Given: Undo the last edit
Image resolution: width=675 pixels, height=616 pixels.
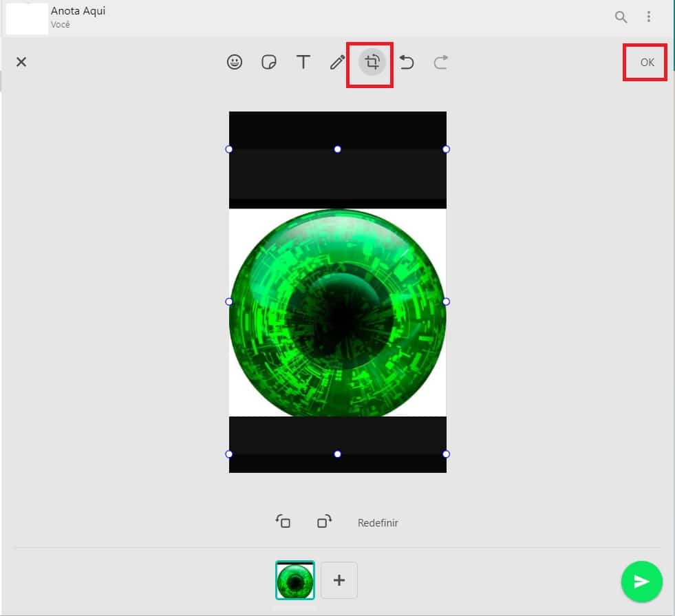Looking at the screenshot, I should pyautogui.click(x=407, y=62).
